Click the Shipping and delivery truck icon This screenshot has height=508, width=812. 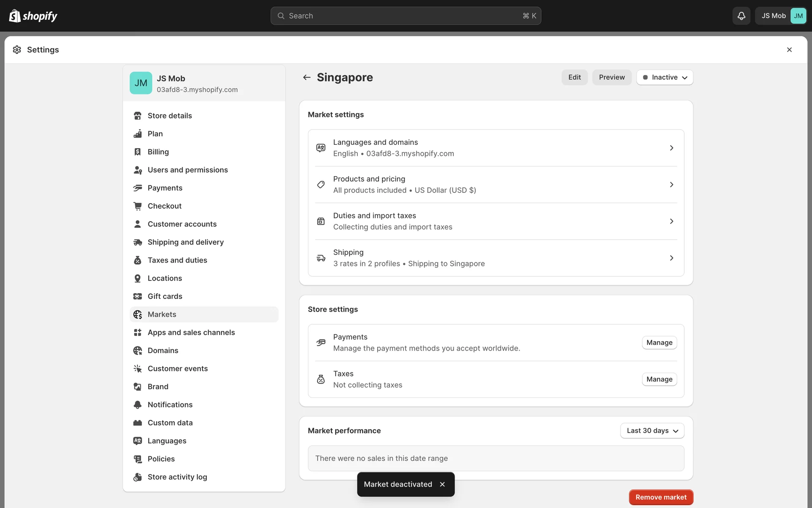pos(137,242)
